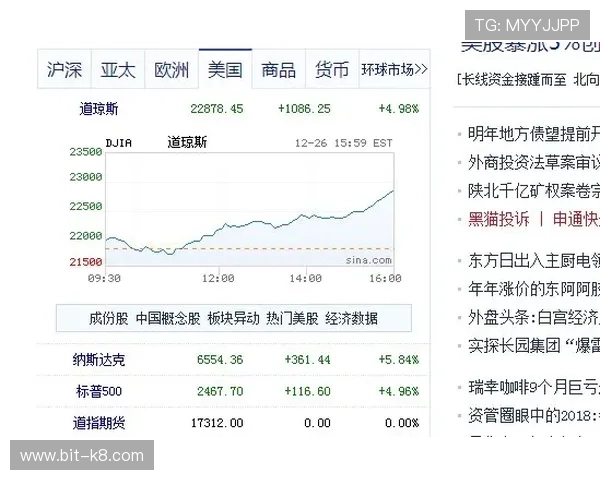Click the 标普500 change +116.60
The width and height of the screenshot is (600, 480).
(307, 392)
